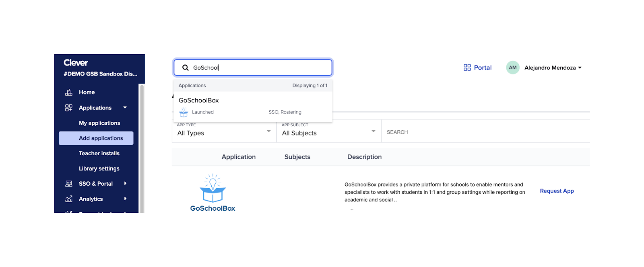The height and width of the screenshot is (267, 644).
Task: Click the GoSchoolBox icon in the search result
Action: tap(184, 113)
